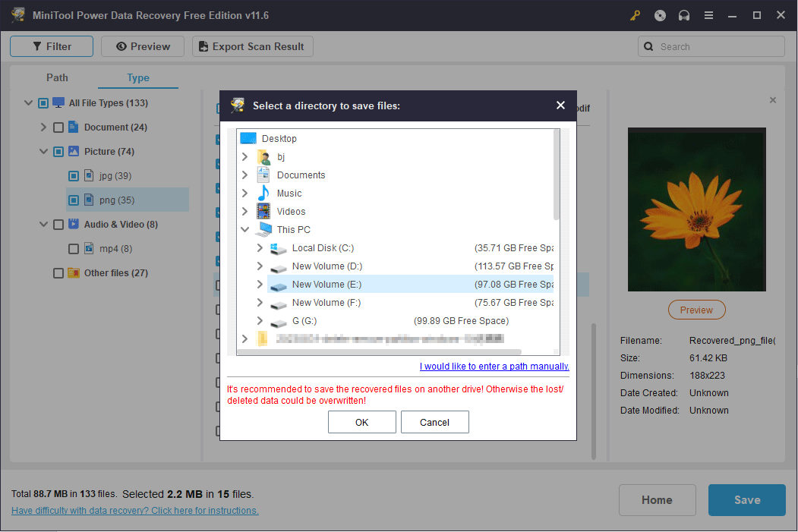Click the bj user folder icon
Screen dimensions: 798x532
(263, 156)
